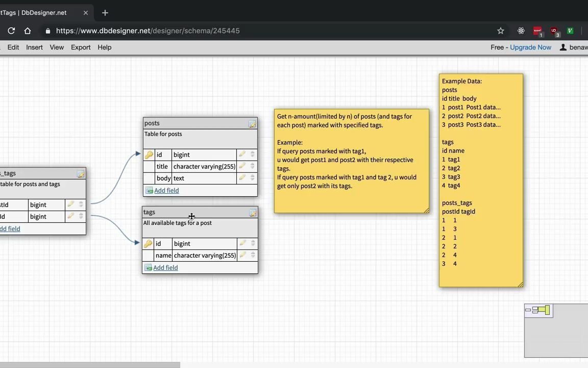Edit the name field with its pencil icon
Image resolution: width=588 pixels, height=368 pixels.
[242, 255]
